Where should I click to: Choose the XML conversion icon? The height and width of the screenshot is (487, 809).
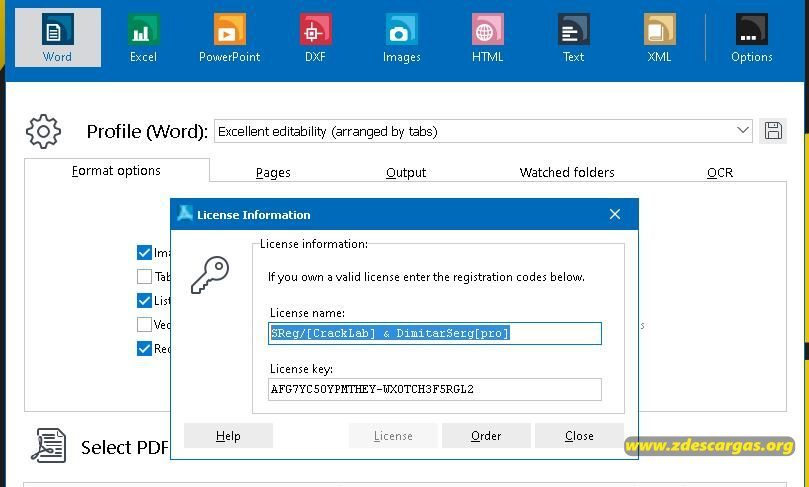click(659, 37)
